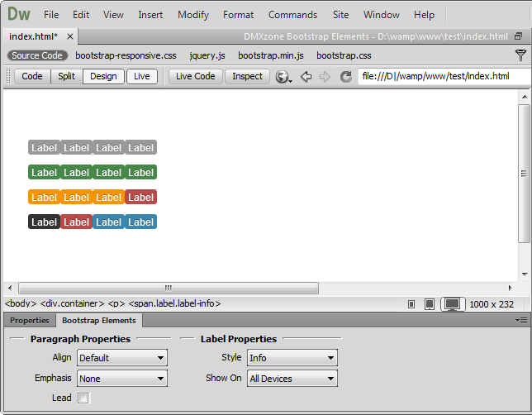Click the back arrow navigation icon
The image size is (532, 415).
coord(306,76)
